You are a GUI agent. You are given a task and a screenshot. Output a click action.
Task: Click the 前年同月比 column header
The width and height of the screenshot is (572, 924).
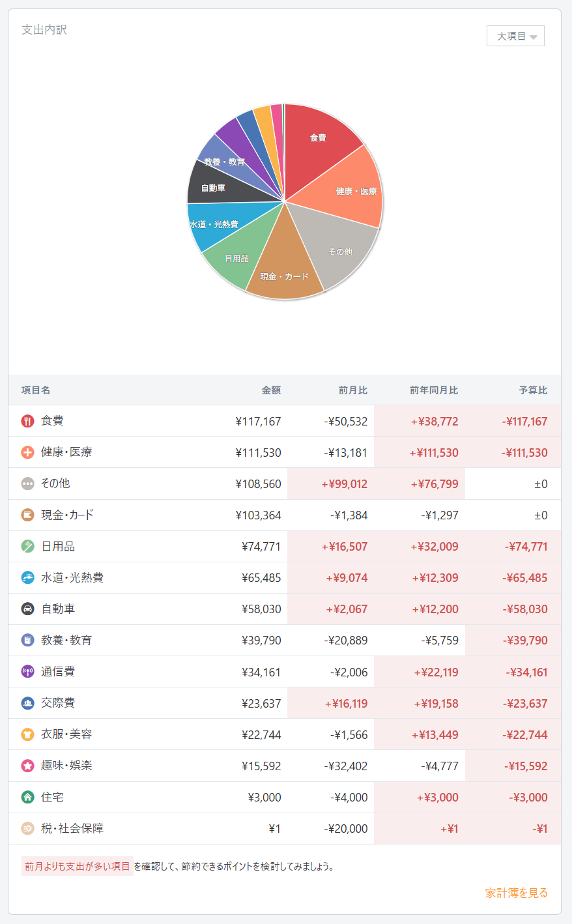[434, 390]
